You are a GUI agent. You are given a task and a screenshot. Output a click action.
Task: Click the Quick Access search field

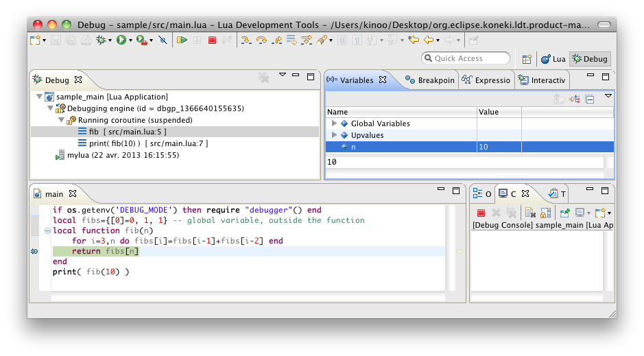(466, 58)
